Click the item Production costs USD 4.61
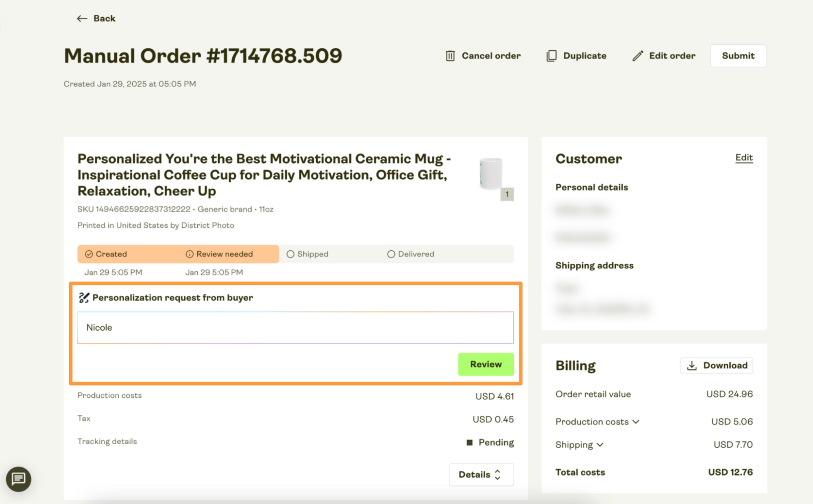The width and height of the screenshot is (813, 504). [x=495, y=396]
